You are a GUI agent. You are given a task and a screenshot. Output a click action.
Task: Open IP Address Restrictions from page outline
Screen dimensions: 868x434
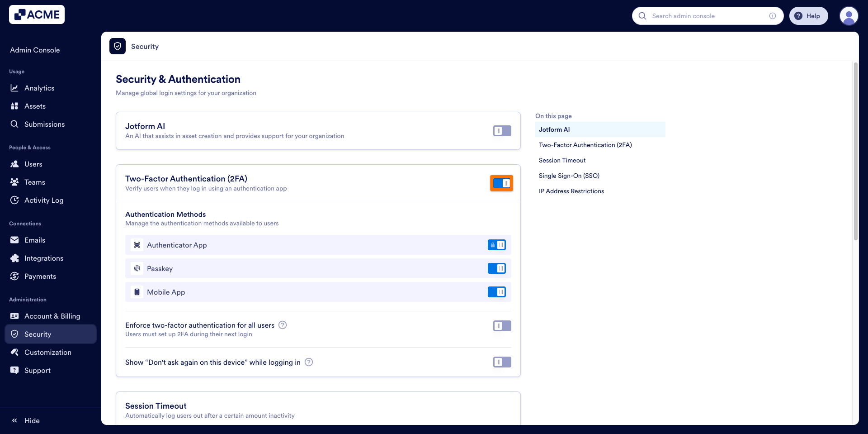[x=571, y=191]
